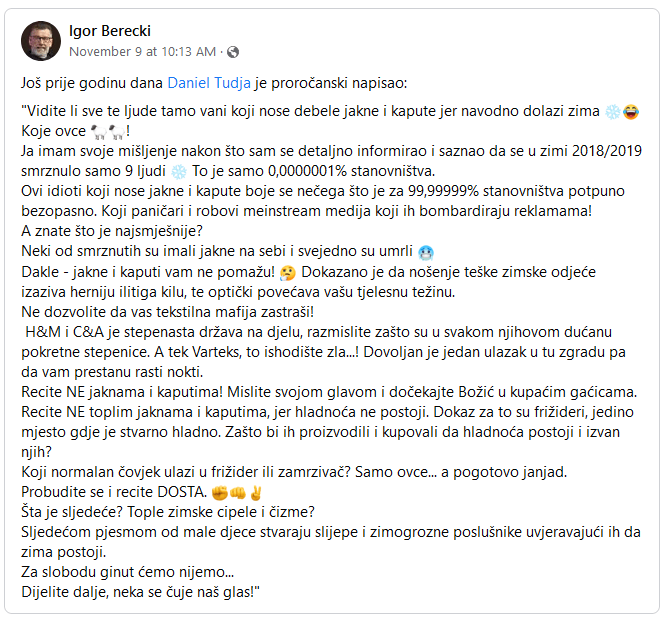Click the laughing face emoji

click(x=631, y=113)
